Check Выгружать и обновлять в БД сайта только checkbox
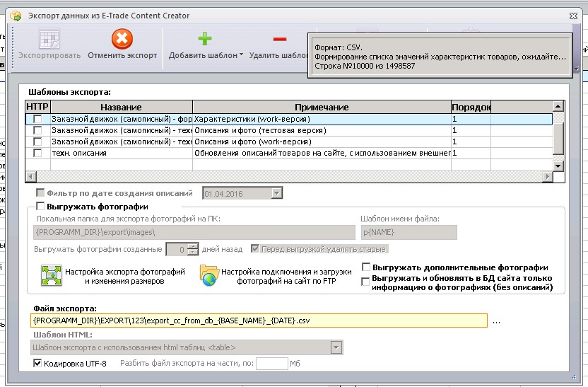 click(365, 282)
